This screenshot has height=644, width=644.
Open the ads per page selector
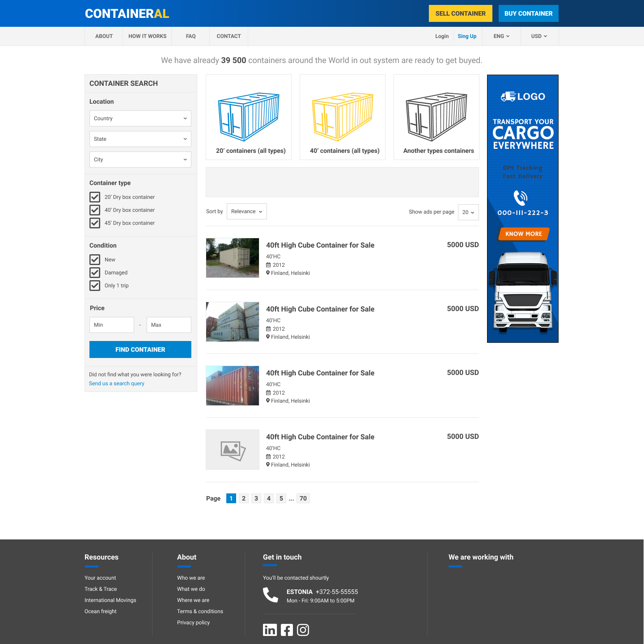tap(468, 212)
